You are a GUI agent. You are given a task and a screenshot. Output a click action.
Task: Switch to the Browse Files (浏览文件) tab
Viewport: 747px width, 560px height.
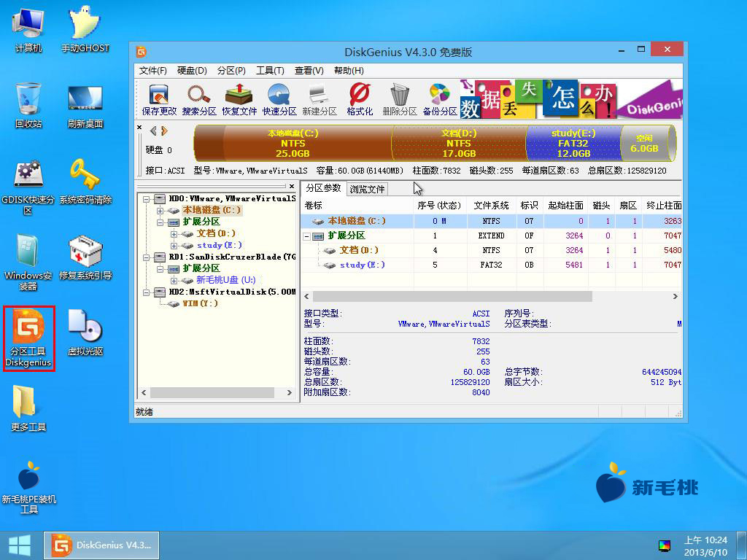tap(367, 189)
